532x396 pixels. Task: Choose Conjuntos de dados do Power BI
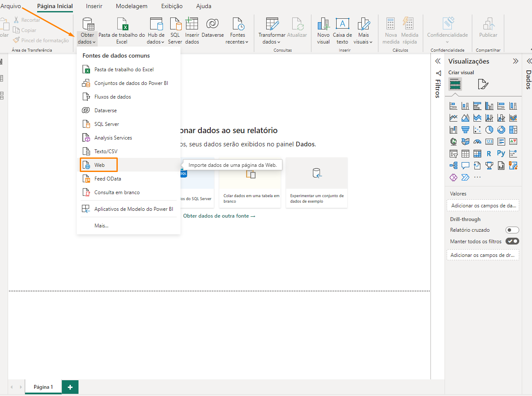point(128,83)
